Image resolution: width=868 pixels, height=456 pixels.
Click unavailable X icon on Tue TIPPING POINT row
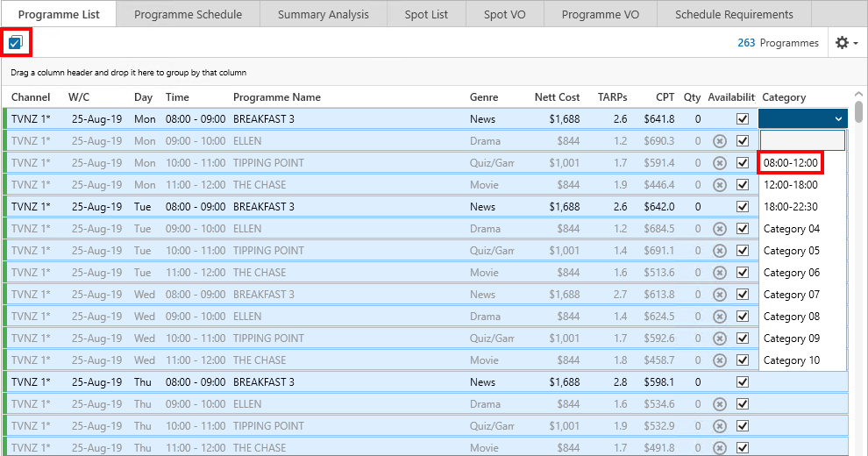(x=719, y=251)
